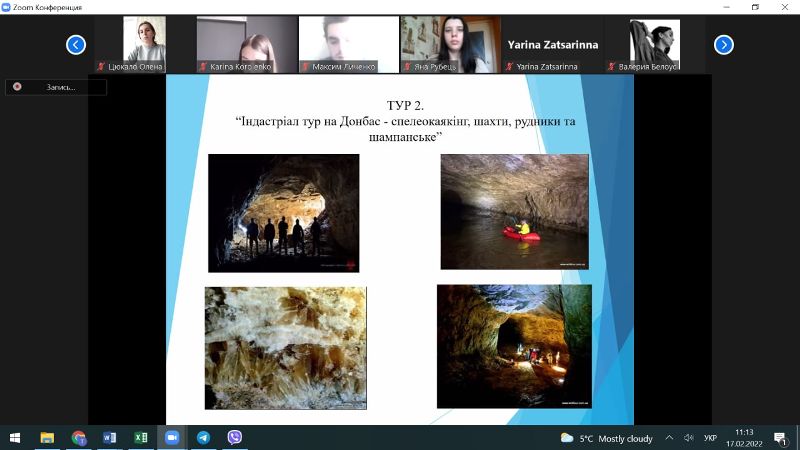Click the muted mic icon for Валерия Белоус
The width and height of the screenshot is (800, 450).
(611, 66)
